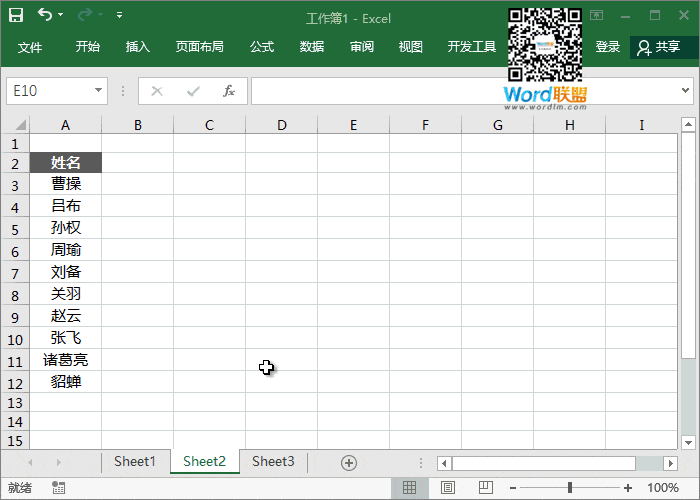Click the sheet tabs scroll-left arrow
Screen dimensions: 700x500
click(x=30, y=462)
